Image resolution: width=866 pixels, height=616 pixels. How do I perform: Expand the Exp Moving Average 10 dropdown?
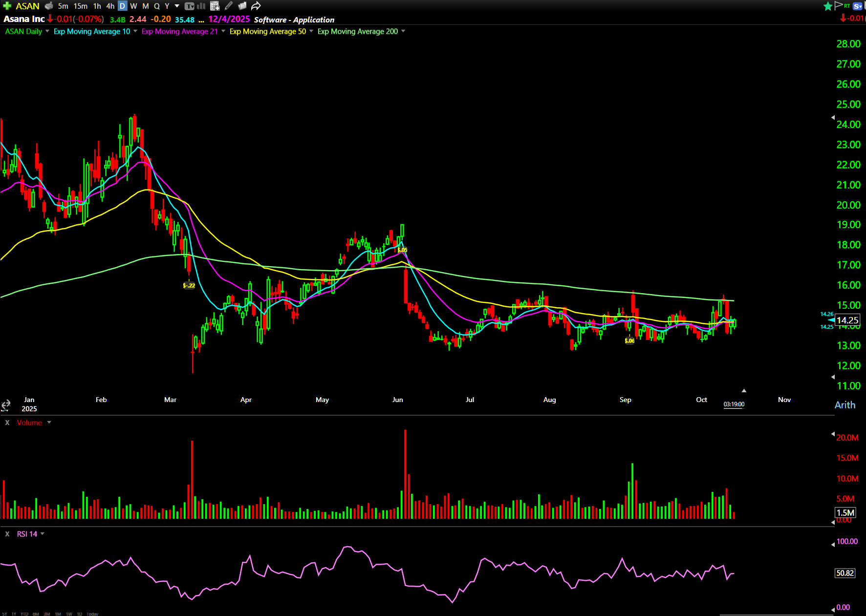pyautogui.click(x=135, y=31)
